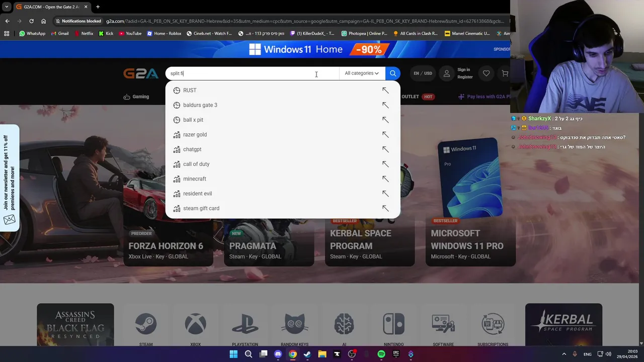The height and width of the screenshot is (362, 644).
Task: Click the Register link
Action: pyautogui.click(x=465, y=77)
